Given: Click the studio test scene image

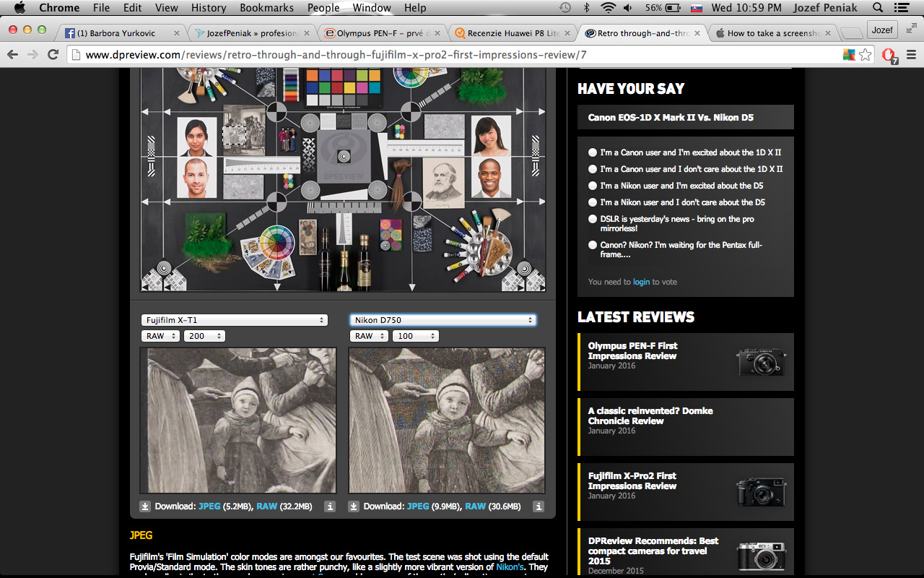Looking at the screenshot, I should [x=343, y=181].
